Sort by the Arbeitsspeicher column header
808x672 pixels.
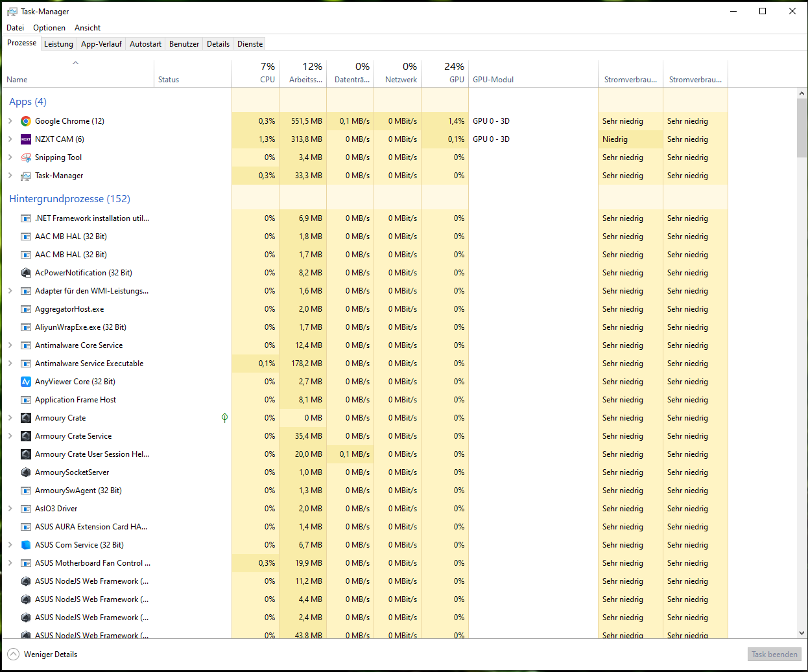303,73
